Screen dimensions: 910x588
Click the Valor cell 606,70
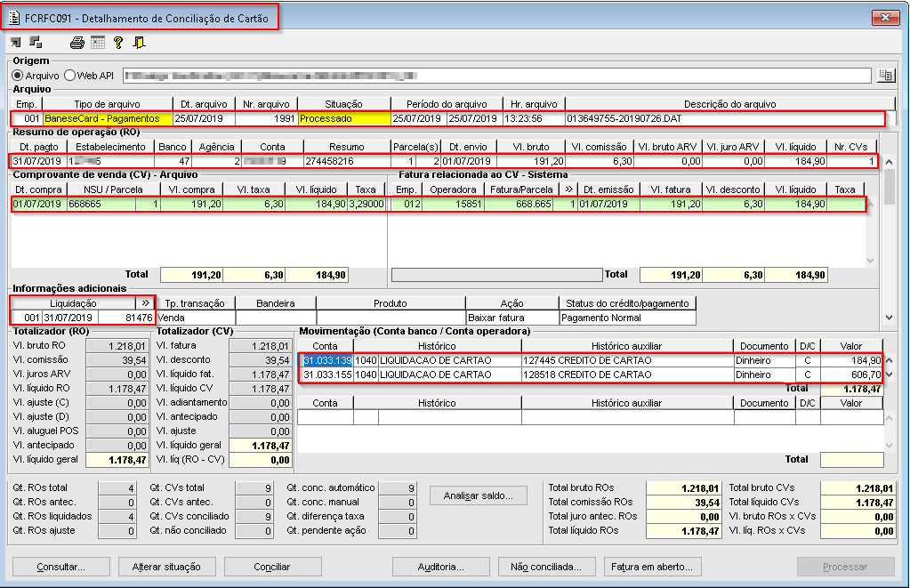tap(851, 375)
